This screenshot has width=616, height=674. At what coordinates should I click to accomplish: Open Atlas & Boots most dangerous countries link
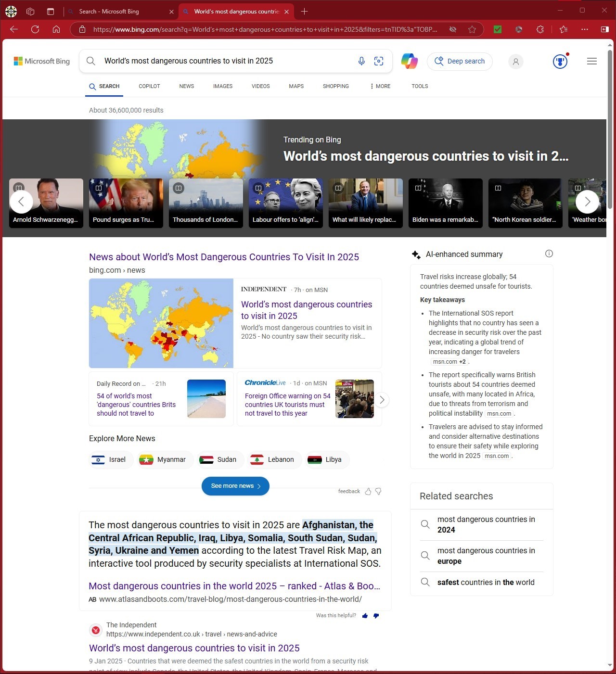coord(234,586)
